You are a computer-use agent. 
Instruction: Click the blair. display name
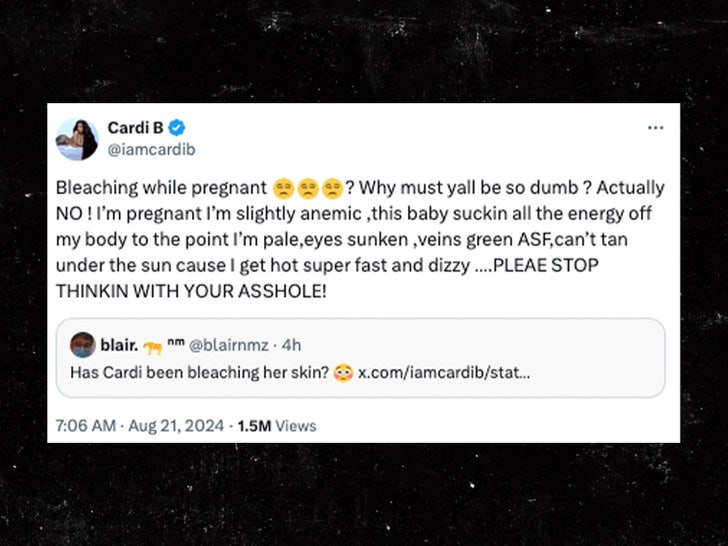[119, 345]
